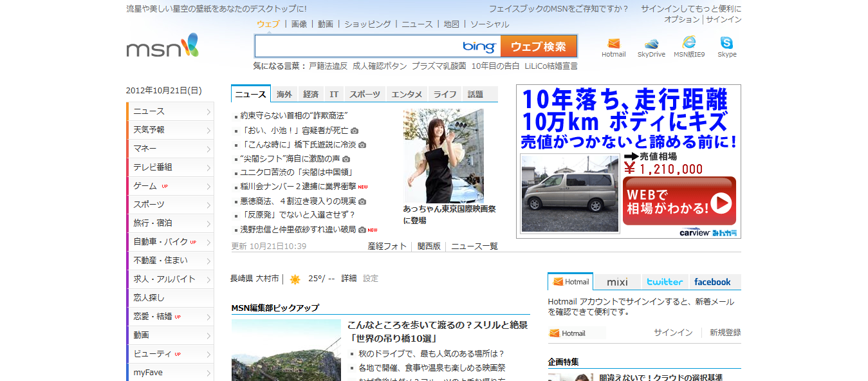Image resolution: width=868 pixels, height=381 pixels.
Task: Open the オプション link at top right
Action: pos(681,19)
